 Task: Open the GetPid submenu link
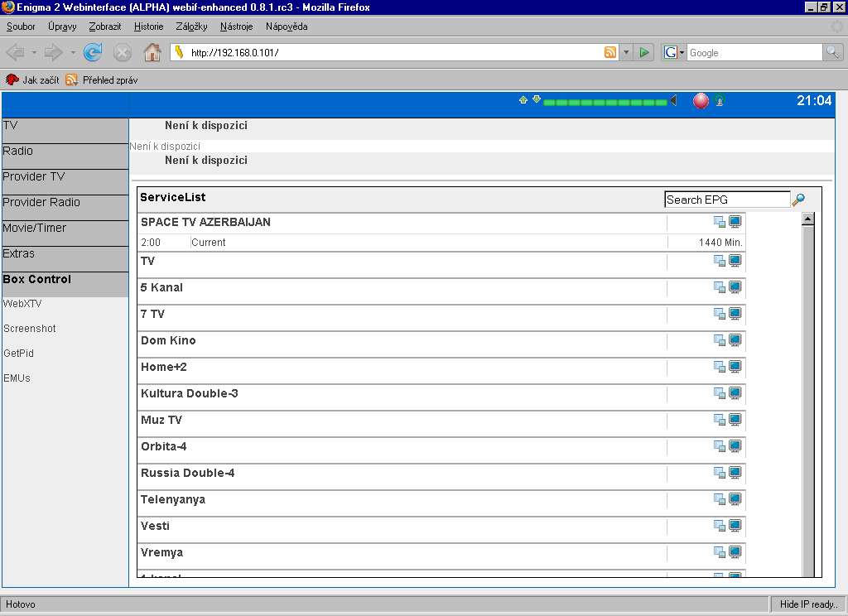(x=18, y=354)
